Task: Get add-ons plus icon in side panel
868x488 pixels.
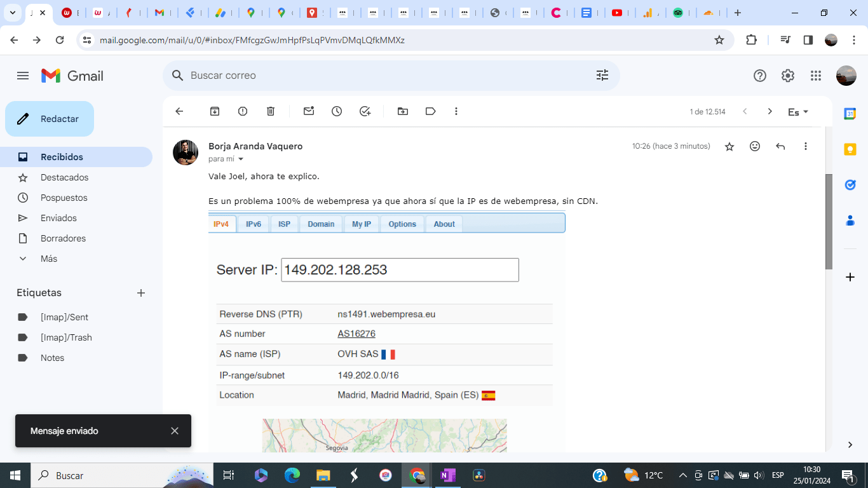Action: [850, 277]
